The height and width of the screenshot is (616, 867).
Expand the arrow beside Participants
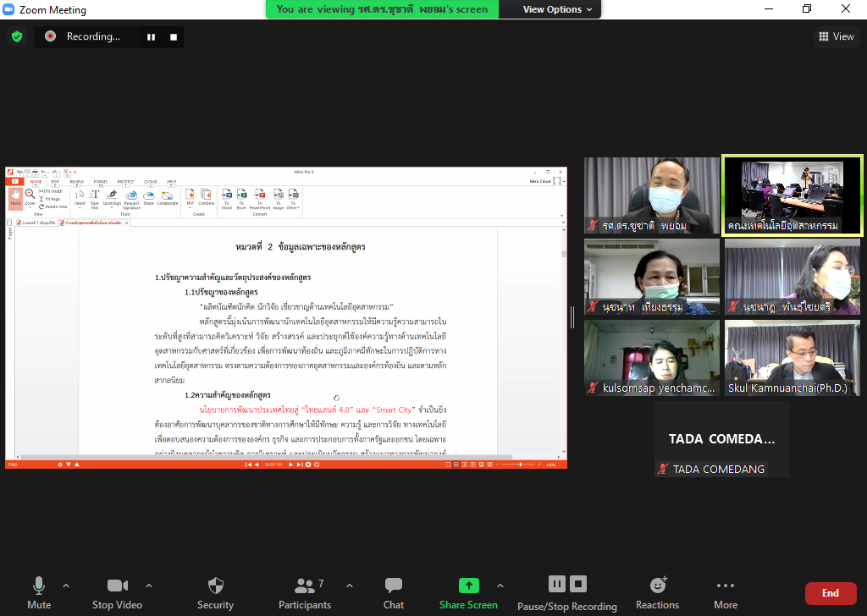click(x=350, y=585)
